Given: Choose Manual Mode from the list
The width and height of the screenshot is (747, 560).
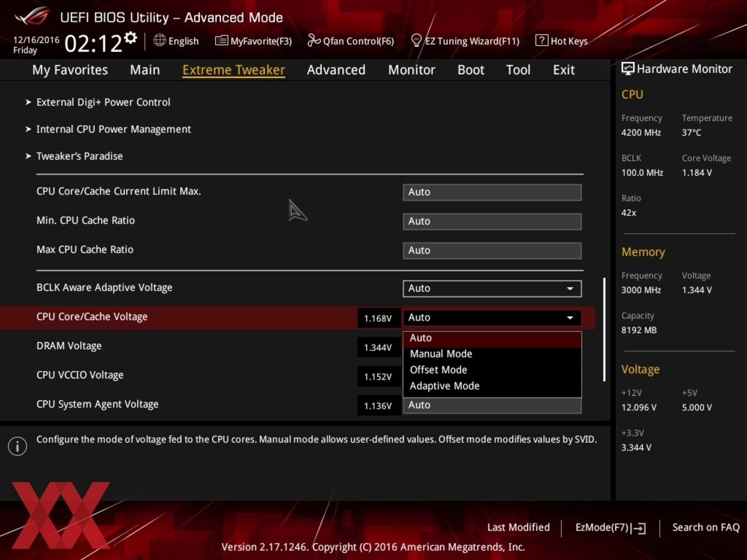Looking at the screenshot, I should (492, 354).
